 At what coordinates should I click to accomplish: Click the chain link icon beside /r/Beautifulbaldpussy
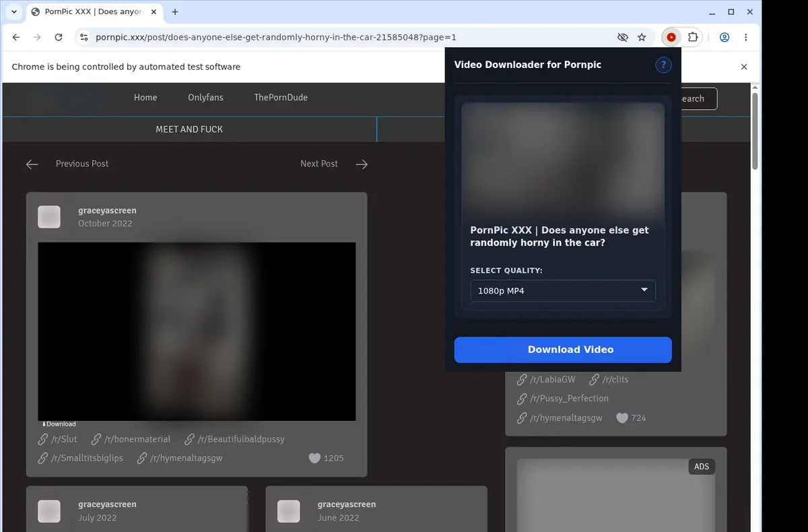pos(190,439)
